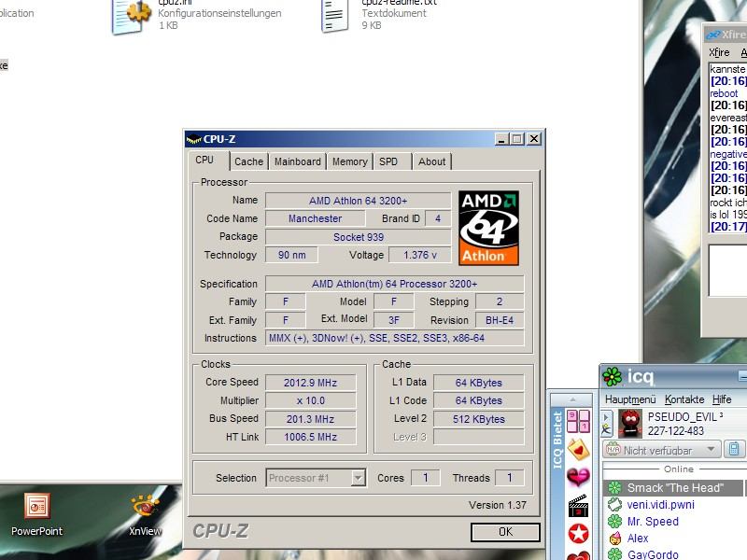Click the Stepping value 2
Image resolution: width=747 pixels, height=560 pixels.
point(500,301)
